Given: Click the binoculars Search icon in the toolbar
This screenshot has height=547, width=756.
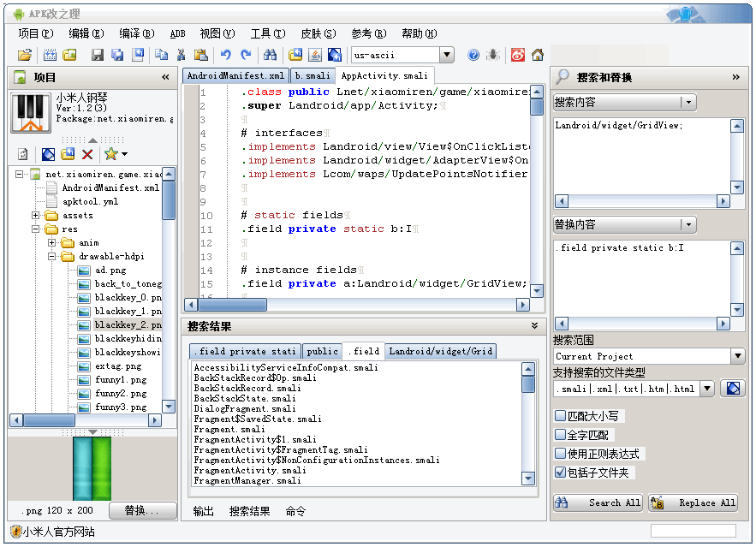Looking at the screenshot, I should coord(271,54).
